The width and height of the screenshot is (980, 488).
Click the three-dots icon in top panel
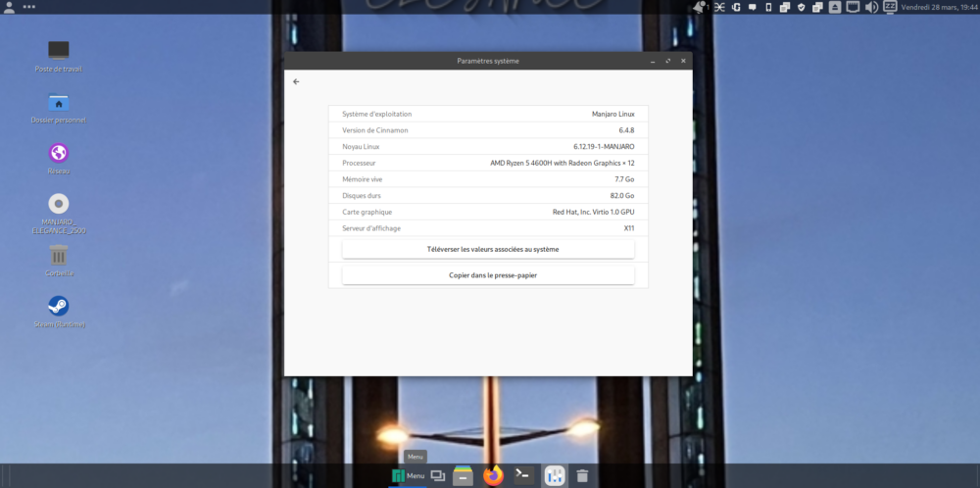click(x=28, y=7)
